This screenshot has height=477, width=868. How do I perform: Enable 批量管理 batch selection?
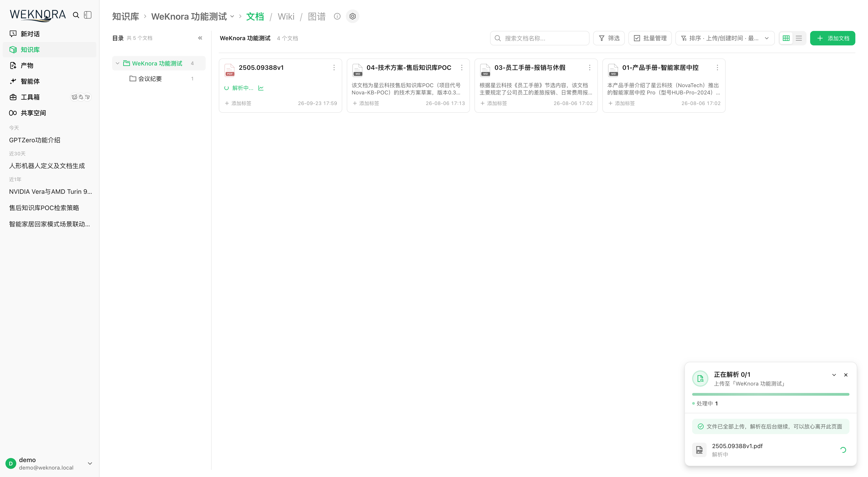pyautogui.click(x=650, y=38)
